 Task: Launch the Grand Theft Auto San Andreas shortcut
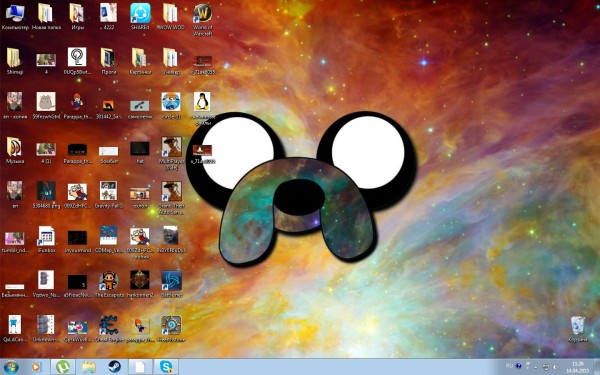[x=171, y=198]
